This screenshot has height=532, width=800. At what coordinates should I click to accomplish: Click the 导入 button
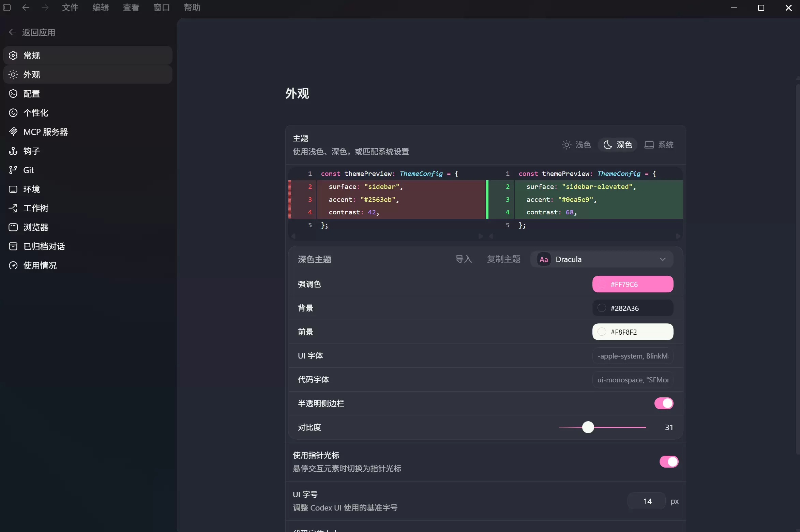(464, 259)
